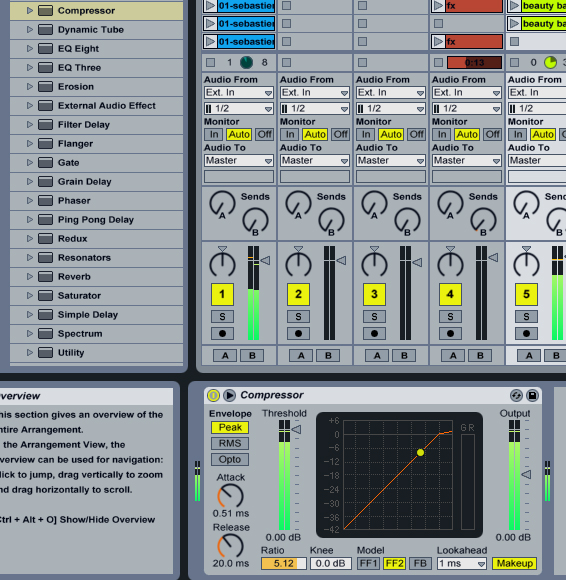
Task: Expand the Filter Delay folder
Action: click(30, 125)
